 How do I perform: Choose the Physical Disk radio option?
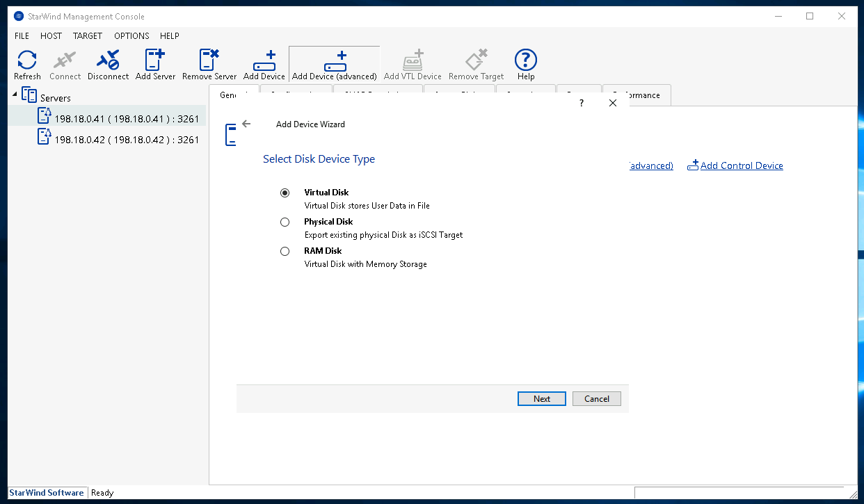tap(285, 222)
